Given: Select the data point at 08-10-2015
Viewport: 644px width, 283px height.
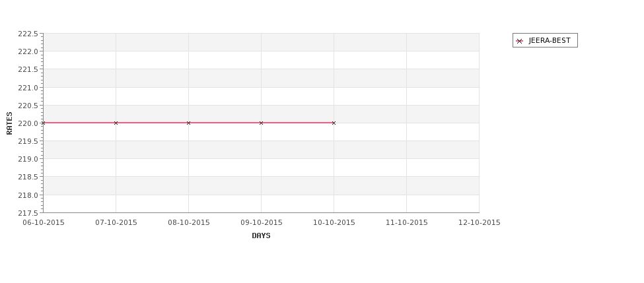Looking at the screenshot, I should 188,123.
